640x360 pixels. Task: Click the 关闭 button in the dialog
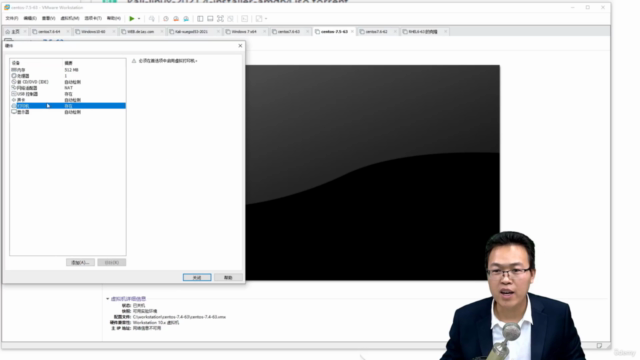point(197,278)
